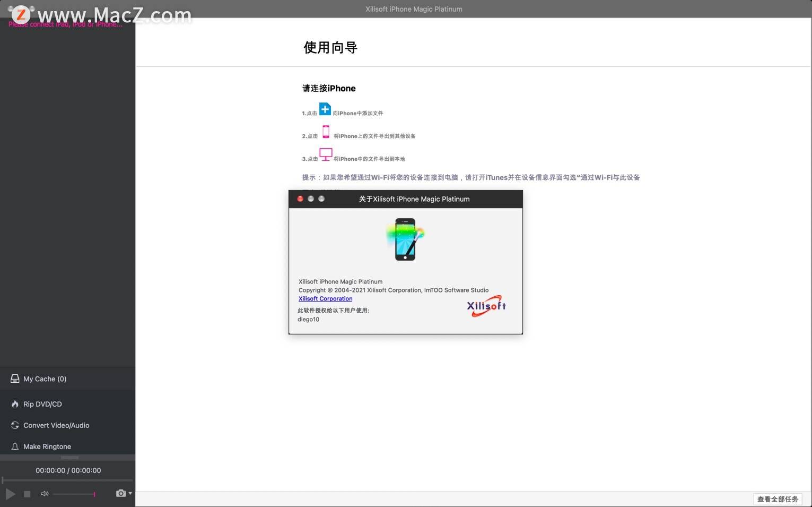This screenshot has width=812, height=507.
Task: Click the pink iPhone export icon
Action: (x=326, y=132)
